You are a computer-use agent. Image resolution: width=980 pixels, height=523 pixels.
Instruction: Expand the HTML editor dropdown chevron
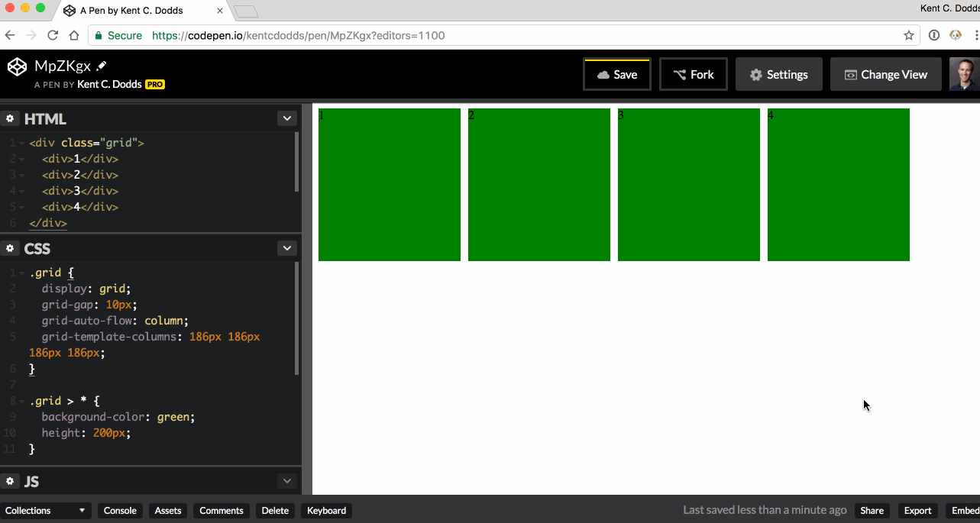click(287, 118)
